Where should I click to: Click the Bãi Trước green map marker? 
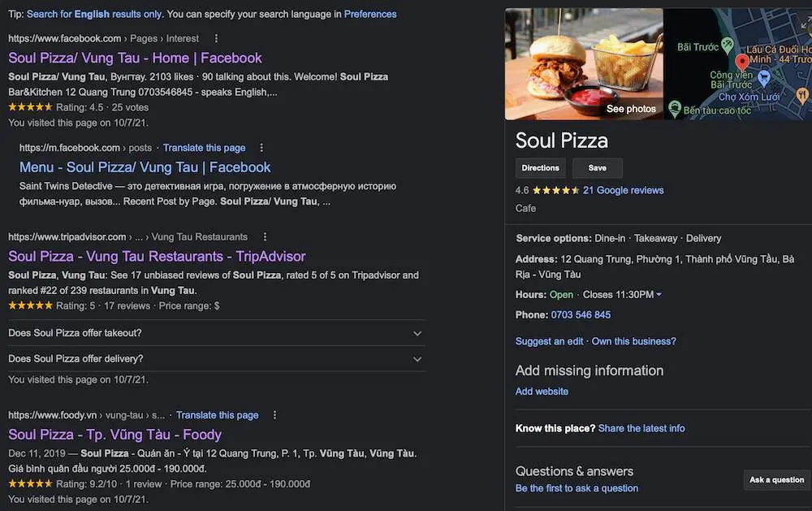click(728, 45)
